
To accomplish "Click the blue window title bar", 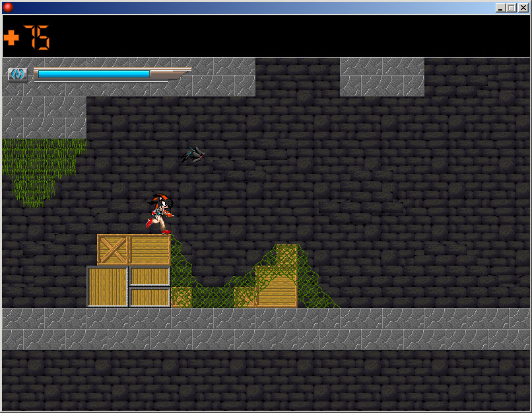I will (x=251, y=7).
